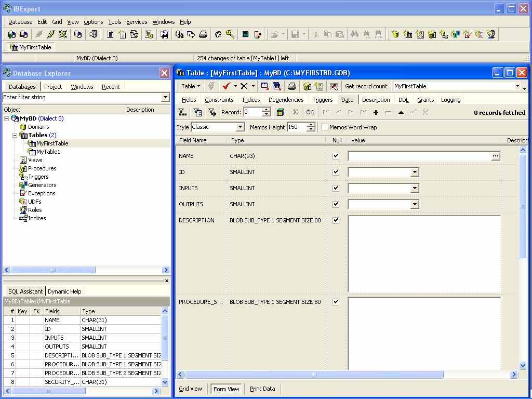
Task: Enable the Memos Word Wrap checkbox
Action: (x=325, y=127)
